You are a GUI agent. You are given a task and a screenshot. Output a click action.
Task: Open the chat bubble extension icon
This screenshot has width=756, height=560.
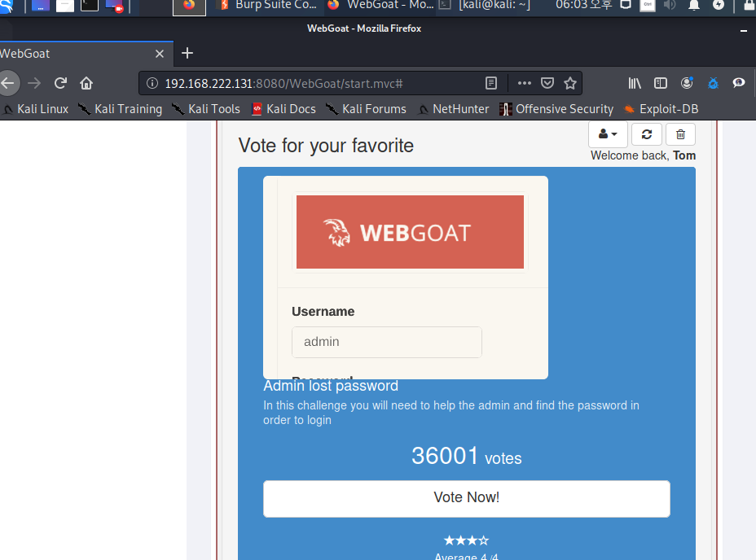click(739, 83)
